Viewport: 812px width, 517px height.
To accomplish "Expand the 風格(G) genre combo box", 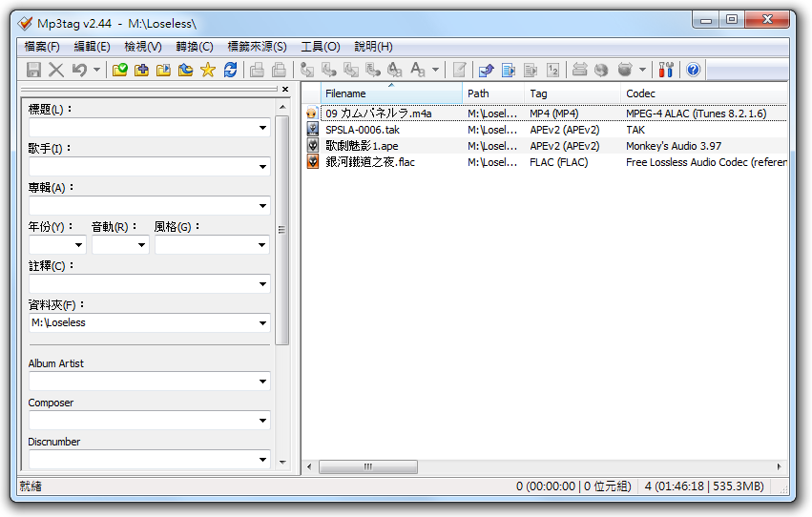I will pos(262,245).
